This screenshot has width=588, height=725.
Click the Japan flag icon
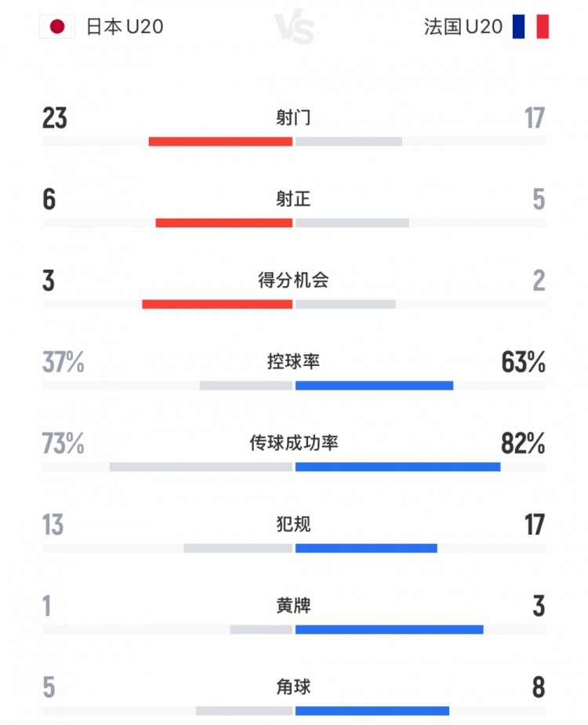point(57,27)
